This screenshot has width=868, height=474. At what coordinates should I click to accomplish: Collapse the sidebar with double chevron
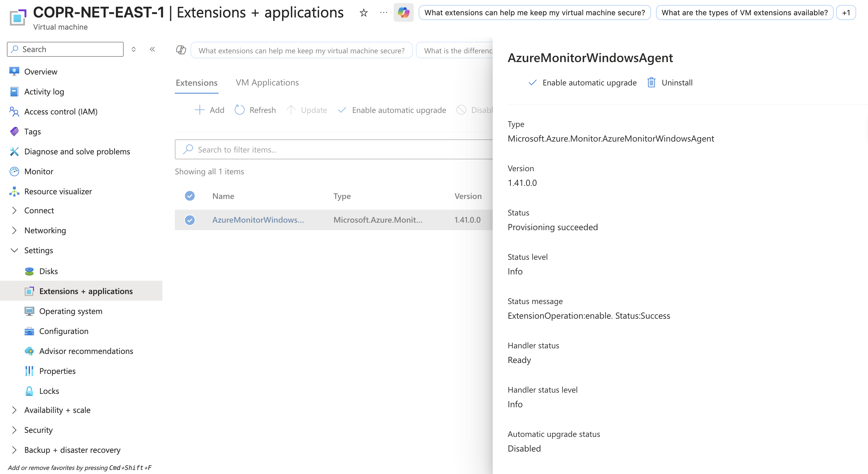pos(152,49)
